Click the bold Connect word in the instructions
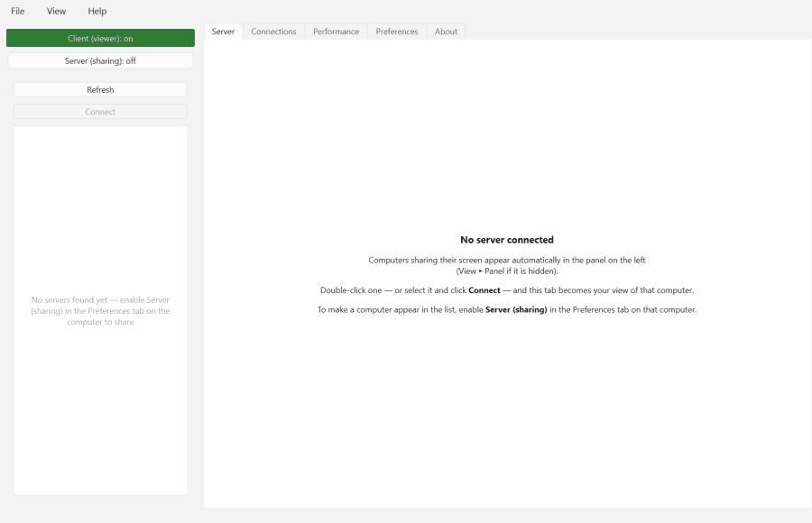Viewport: 812px width, 523px height. pos(484,290)
